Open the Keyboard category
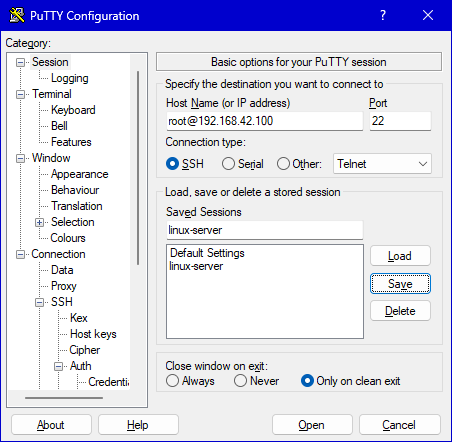Viewport: 452px width, 442px height. click(73, 110)
